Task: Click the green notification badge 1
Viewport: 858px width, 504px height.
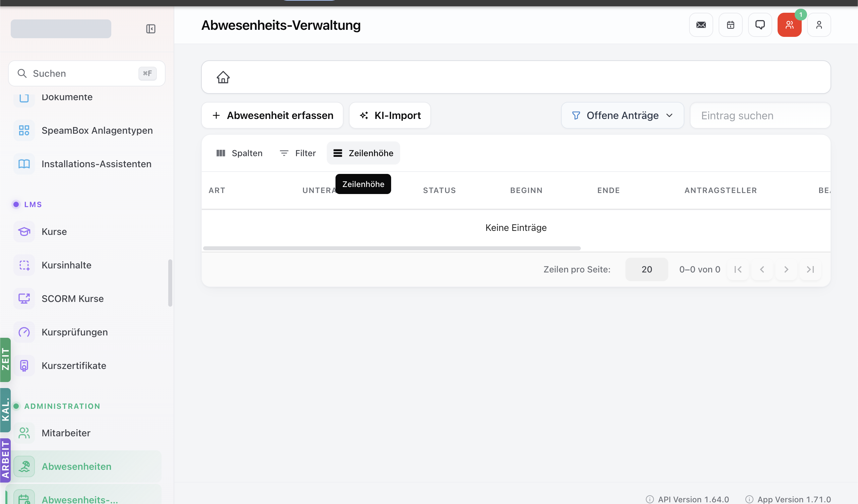Action: coord(801,15)
